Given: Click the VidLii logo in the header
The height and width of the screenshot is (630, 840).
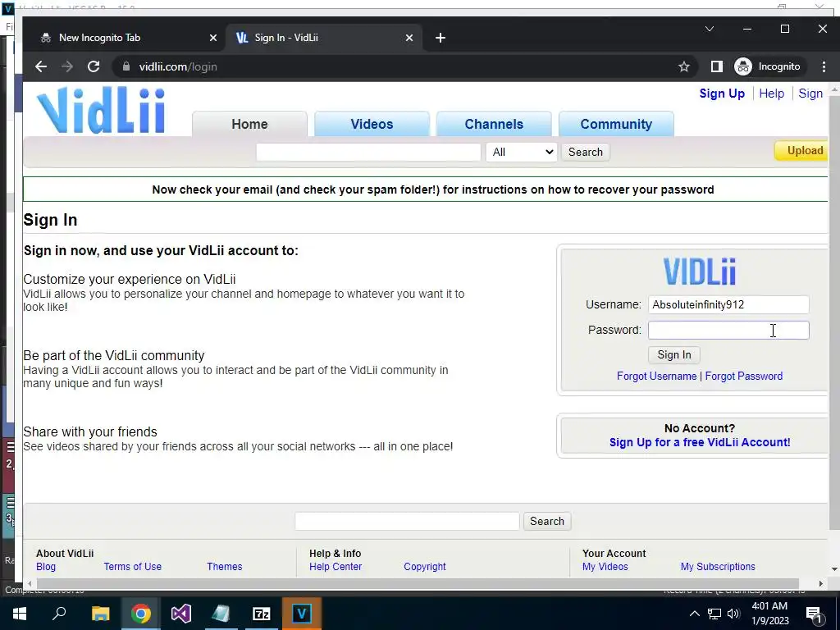Looking at the screenshot, I should tap(101, 111).
